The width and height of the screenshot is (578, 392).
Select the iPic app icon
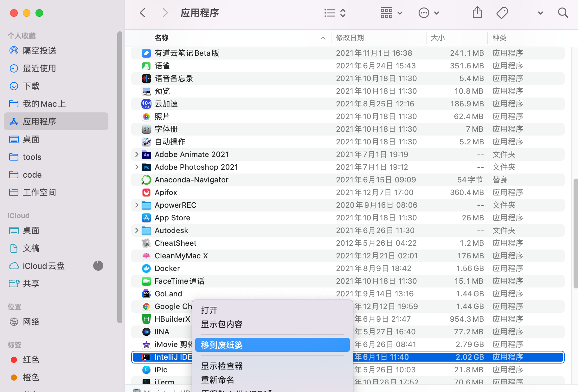tap(146, 370)
